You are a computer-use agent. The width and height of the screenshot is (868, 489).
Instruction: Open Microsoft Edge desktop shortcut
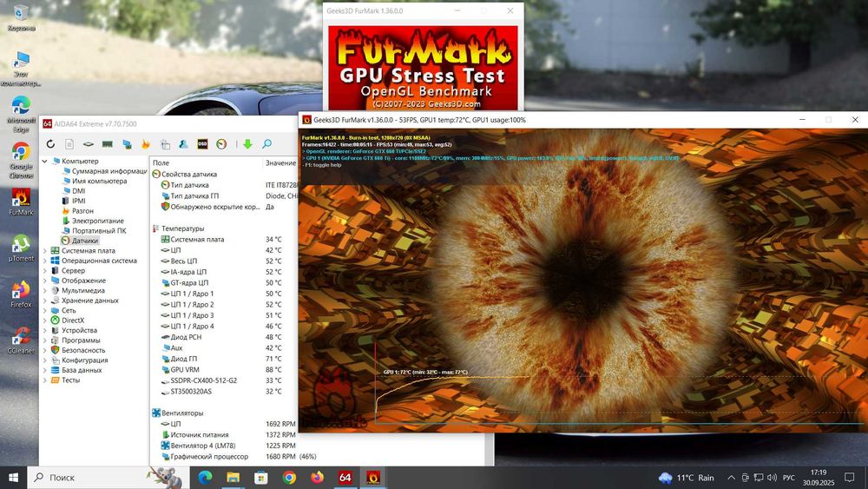(x=21, y=114)
